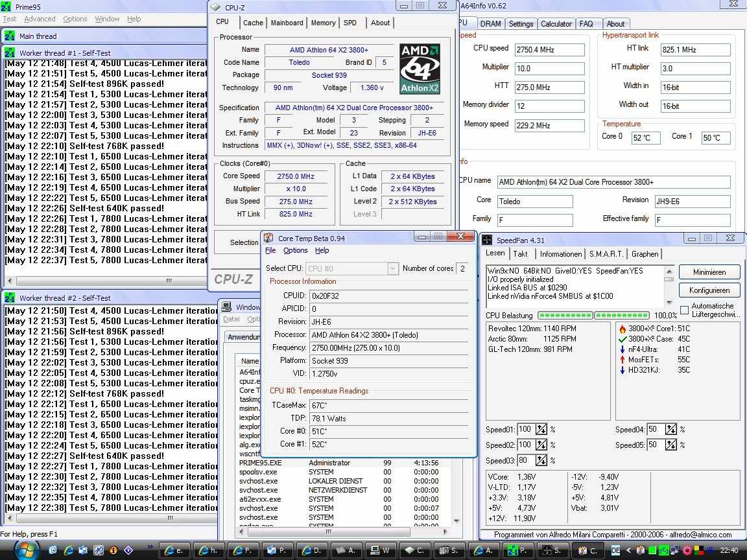Switch to the CPU-Z taskbar button labeled C.
Image resolution: width=747 pixels, height=560 pixels.
[x=414, y=550]
